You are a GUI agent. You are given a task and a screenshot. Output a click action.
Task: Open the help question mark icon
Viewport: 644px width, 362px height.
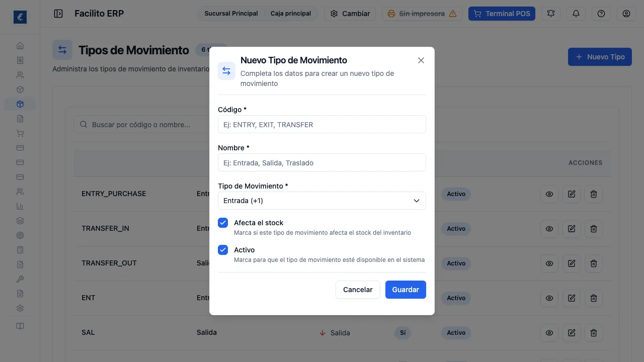(601, 14)
